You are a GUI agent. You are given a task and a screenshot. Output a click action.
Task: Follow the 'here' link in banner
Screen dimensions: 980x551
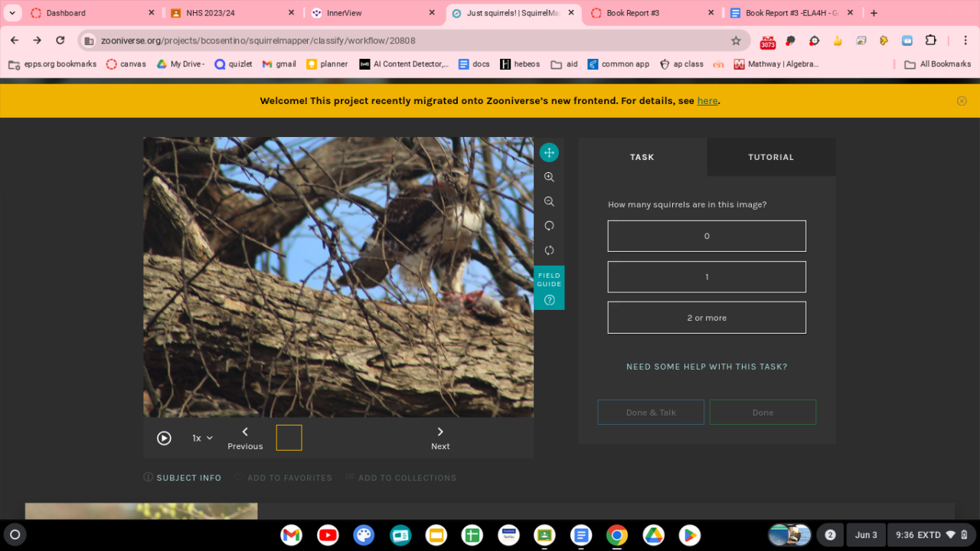point(707,100)
